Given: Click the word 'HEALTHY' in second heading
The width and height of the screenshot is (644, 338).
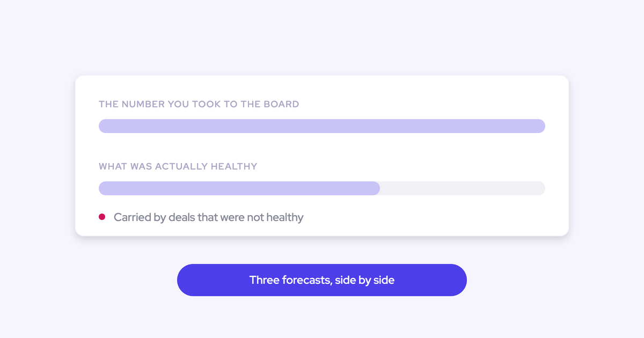Looking at the screenshot, I should point(235,166).
